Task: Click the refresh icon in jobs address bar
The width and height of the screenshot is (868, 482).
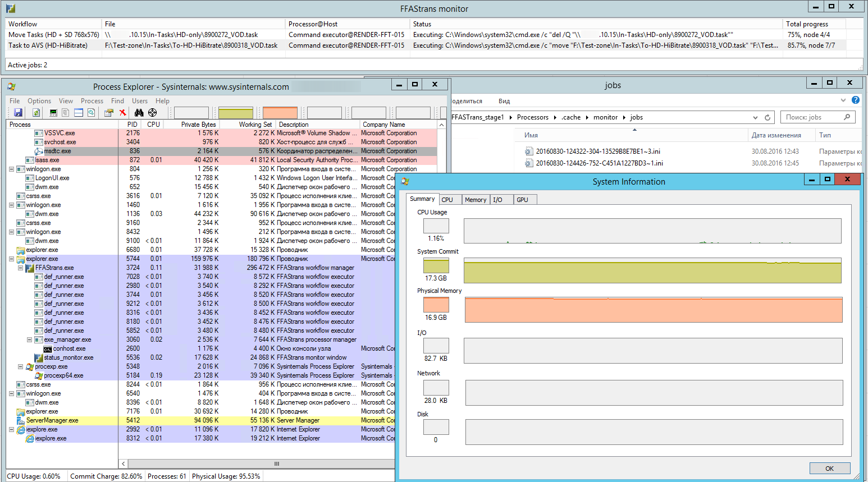Action: (768, 117)
